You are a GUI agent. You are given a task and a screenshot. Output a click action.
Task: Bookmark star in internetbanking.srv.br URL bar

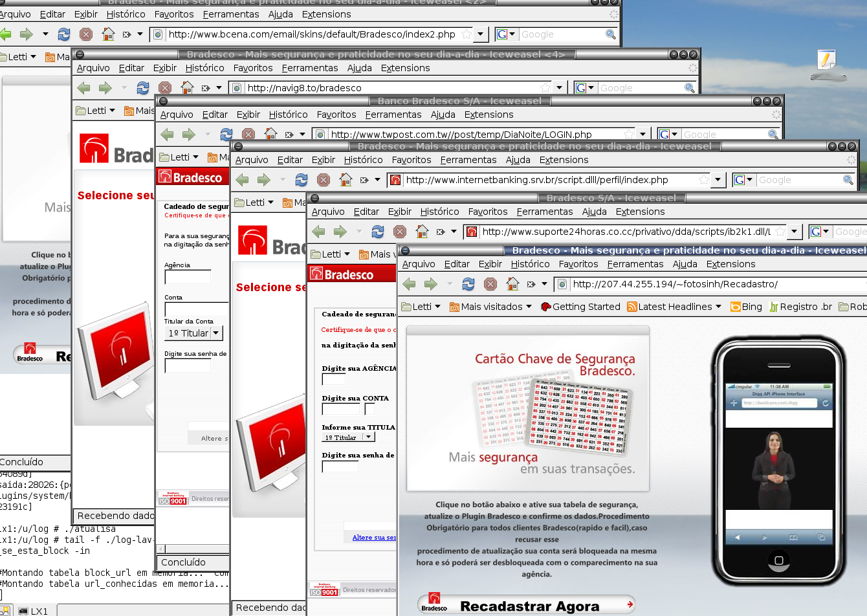pyautogui.click(x=704, y=180)
